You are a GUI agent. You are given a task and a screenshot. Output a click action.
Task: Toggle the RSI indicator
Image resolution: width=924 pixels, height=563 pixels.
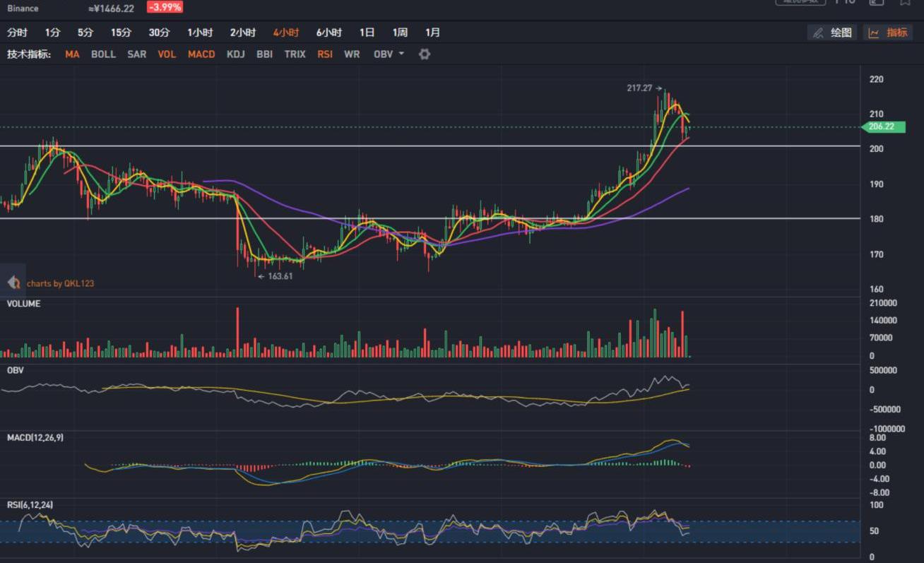click(x=325, y=54)
